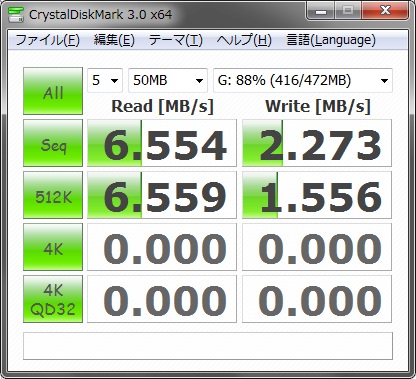Expand the 50MB test size dropdown
The image size is (416, 379).
tap(168, 80)
